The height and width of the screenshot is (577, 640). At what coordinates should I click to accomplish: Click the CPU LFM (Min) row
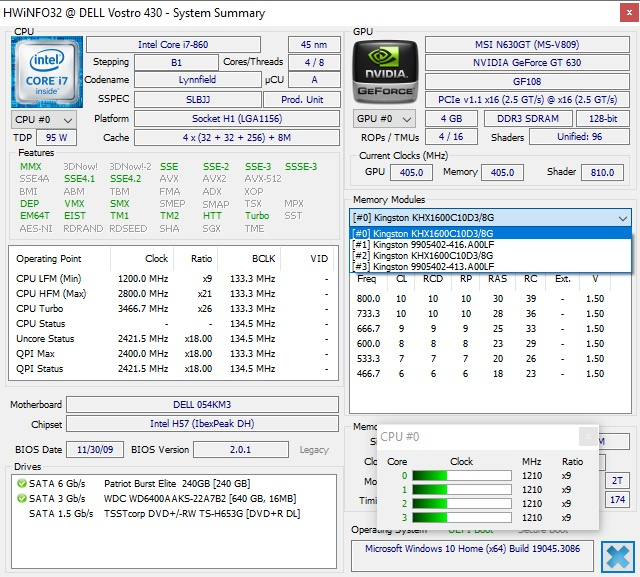coord(173,279)
